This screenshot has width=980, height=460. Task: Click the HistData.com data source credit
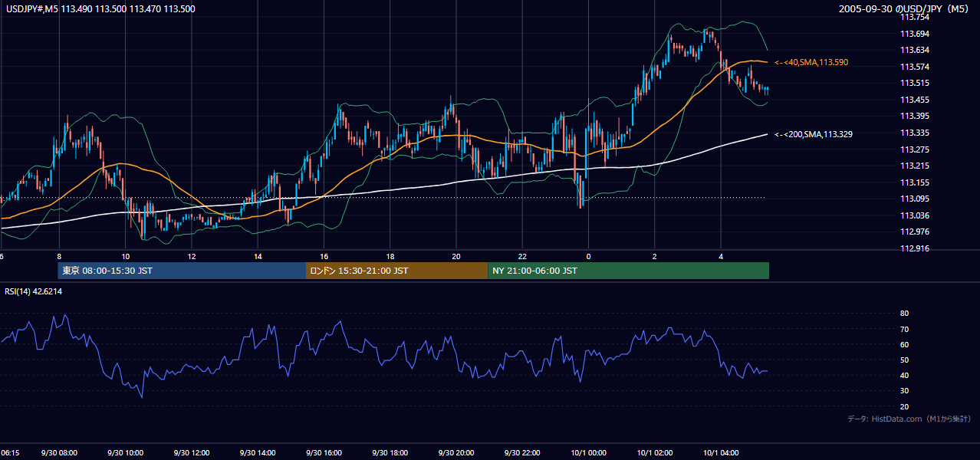pyautogui.click(x=909, y=419)
